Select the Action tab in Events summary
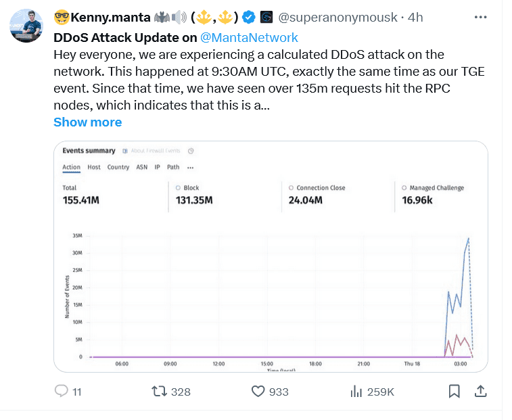 (x=71, y=167)
